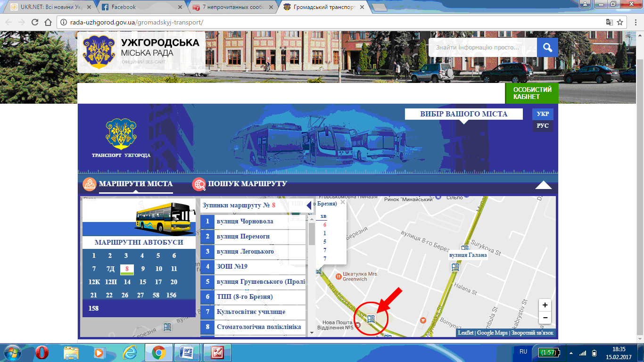This screenshot has width=644, height=362.
Task: Reload the page in Chrome
Action: [34, 22]
